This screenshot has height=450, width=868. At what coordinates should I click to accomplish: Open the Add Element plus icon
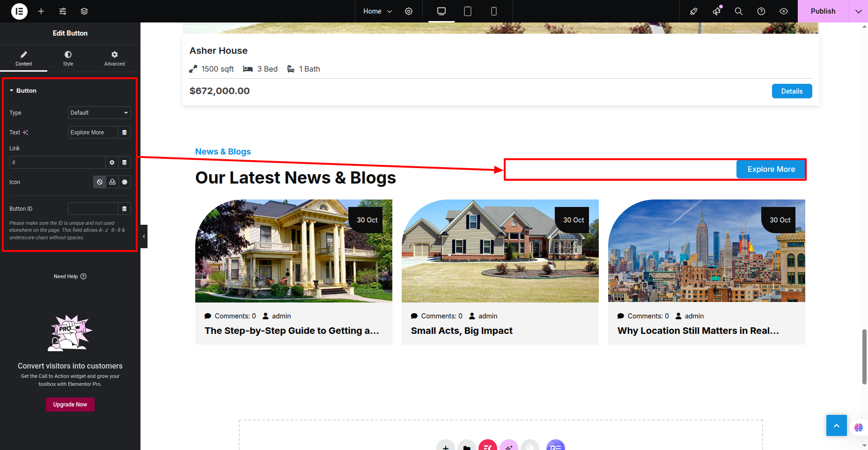41,11
